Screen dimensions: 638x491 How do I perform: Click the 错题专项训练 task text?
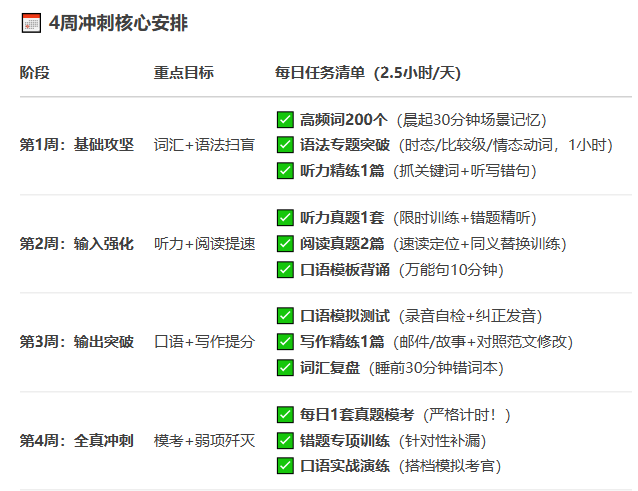(x=345, y=441)
